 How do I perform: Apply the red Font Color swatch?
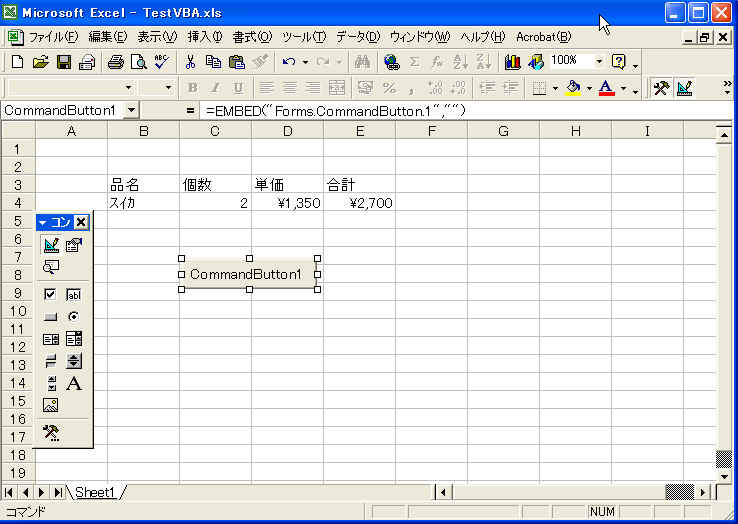point(606,88)
